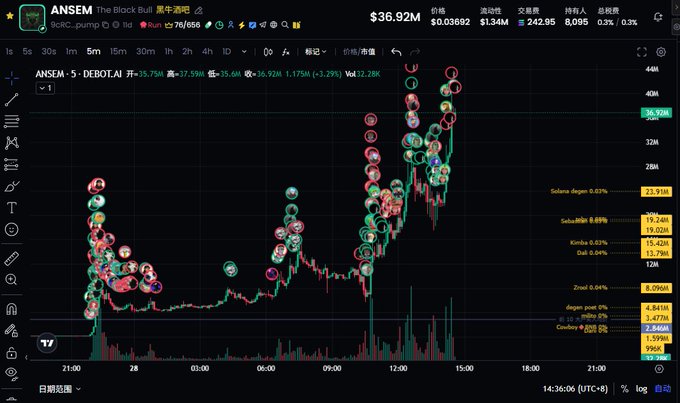This screenshot has height=403, width=680.
Task: Select the XABCD pattern tool
Action: coord(12,143)
